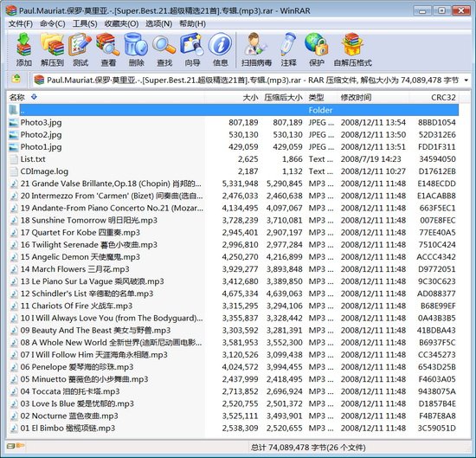Click the 注释 (Comment) pencil icon
Viewport: 476px width, 458px height.
[288, 44]
